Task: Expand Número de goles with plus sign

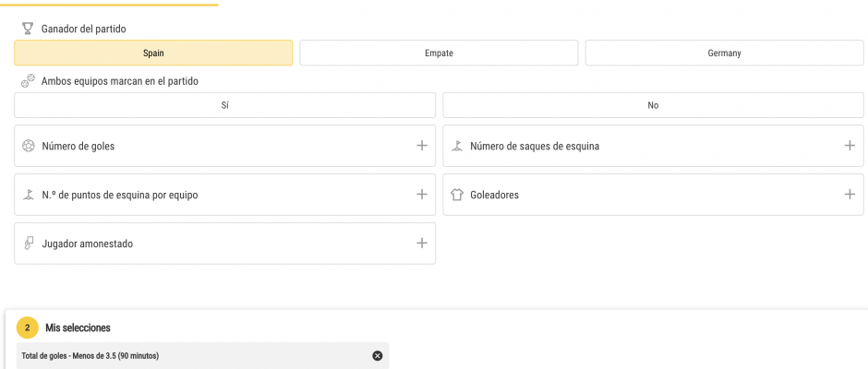Action: (422, 146)
